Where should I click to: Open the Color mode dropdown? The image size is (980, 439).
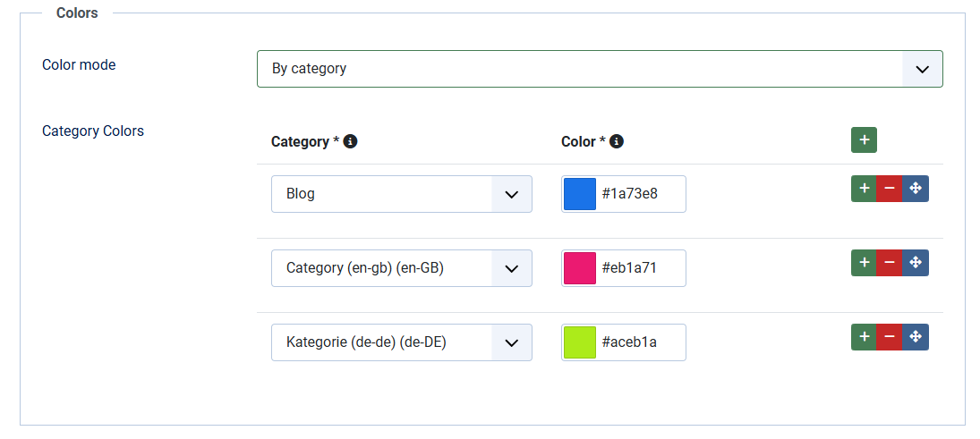(599, 69)
